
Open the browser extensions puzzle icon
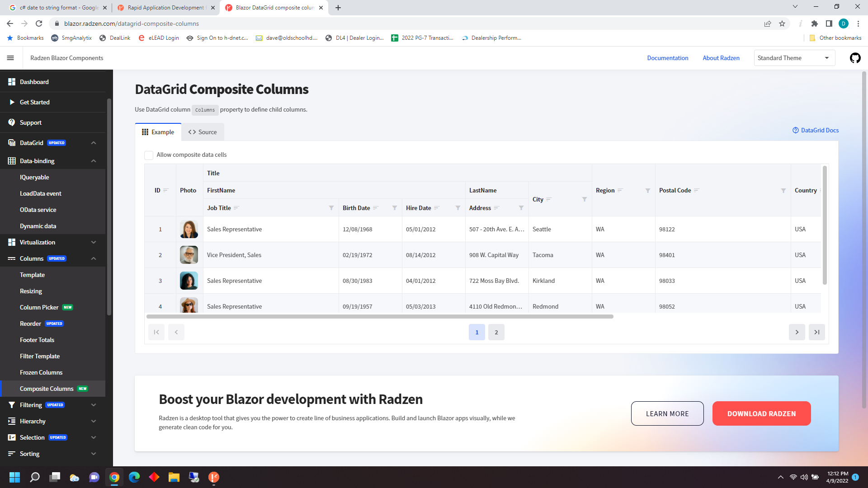tap(815, 23)
